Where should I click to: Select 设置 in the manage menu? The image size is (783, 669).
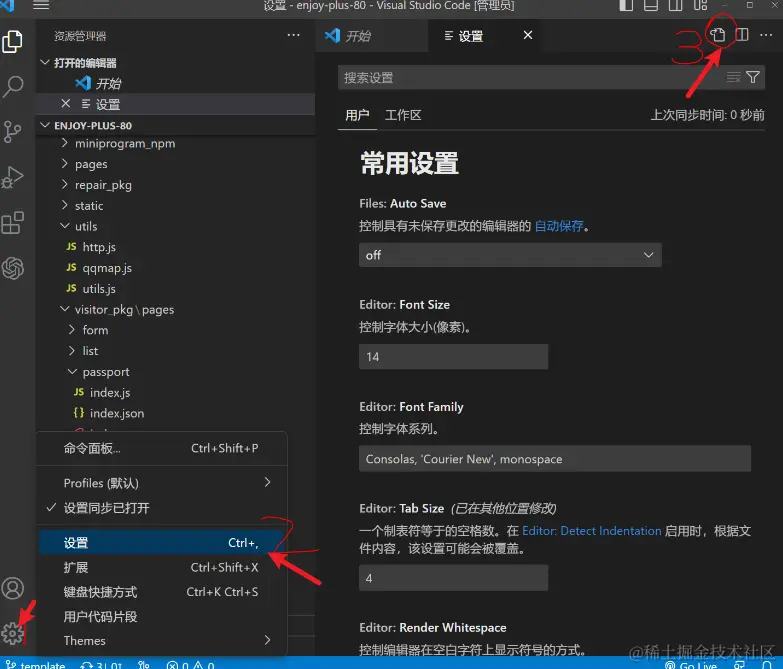click(163, 543)
